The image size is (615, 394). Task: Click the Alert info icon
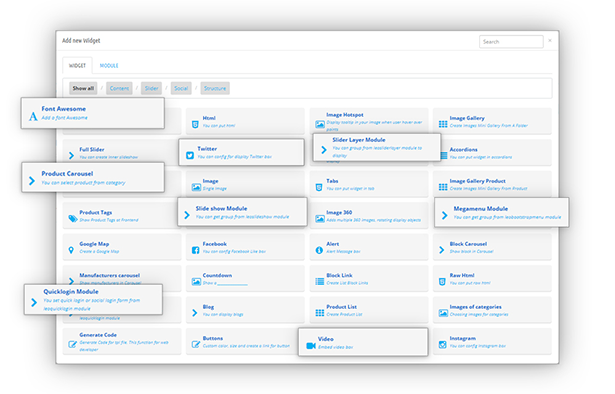tap(319, 250)
